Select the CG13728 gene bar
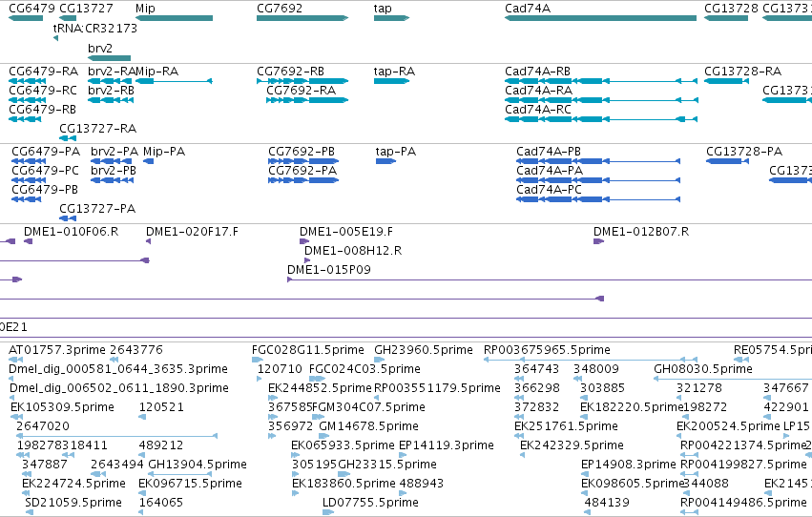The height and width of the screenshot is (517, 812). click(x=726, y=18)
